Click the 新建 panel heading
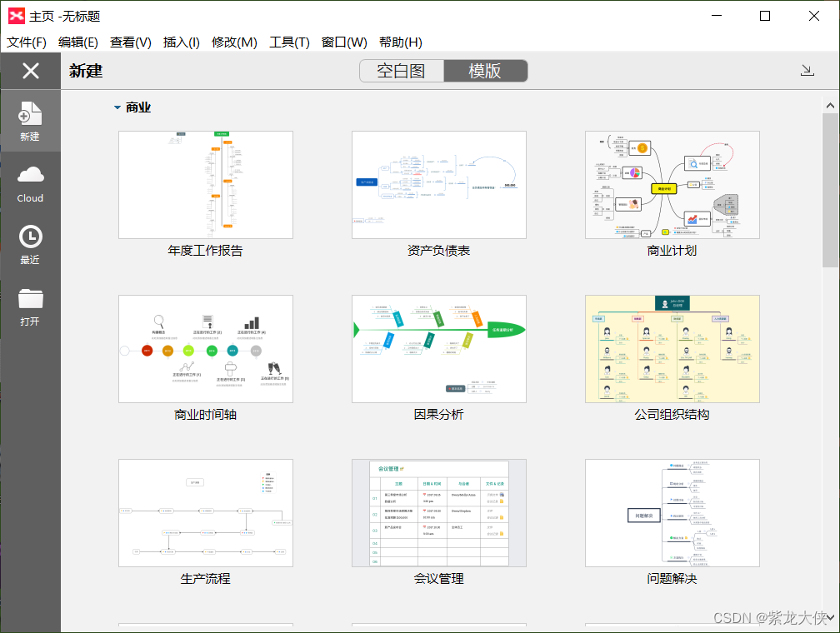The height and width of the screenshot is (633, 840). click(x=86, y=71)
